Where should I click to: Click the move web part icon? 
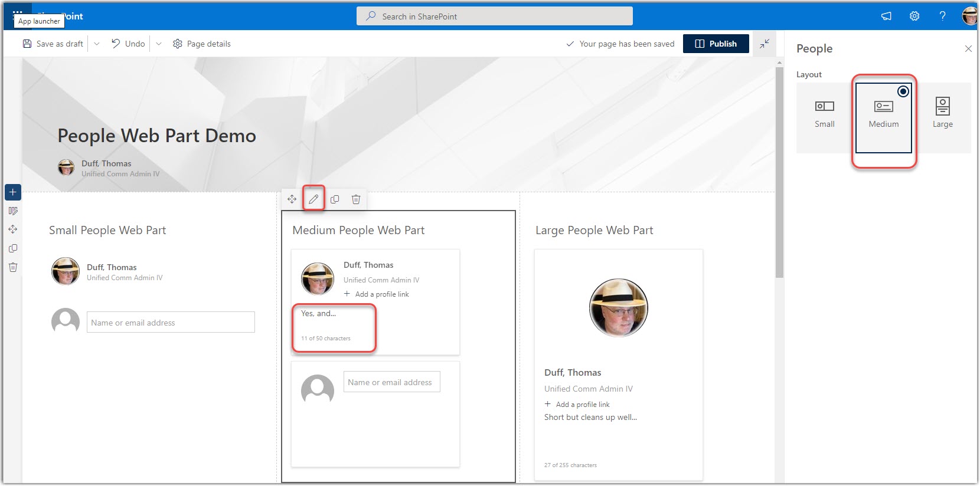click(292, 199)
